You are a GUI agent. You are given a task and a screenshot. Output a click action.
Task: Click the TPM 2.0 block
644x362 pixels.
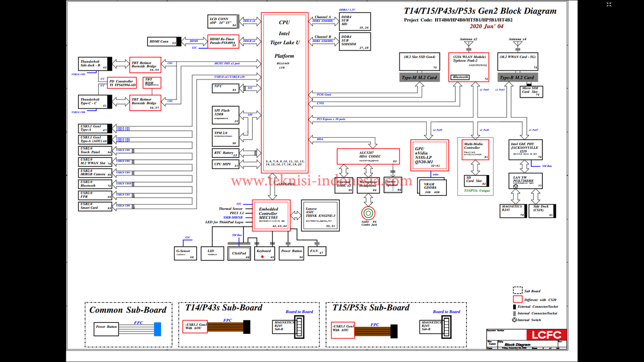pos(226,137)
